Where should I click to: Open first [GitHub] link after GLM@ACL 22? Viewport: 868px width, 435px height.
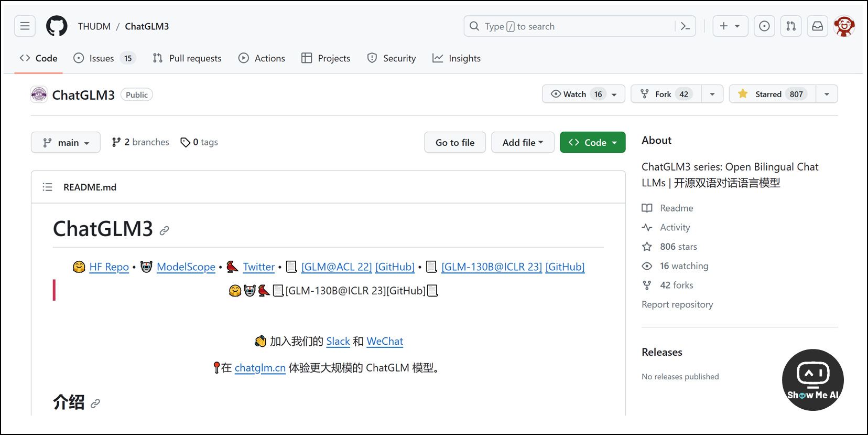click(x=395, y=267)
